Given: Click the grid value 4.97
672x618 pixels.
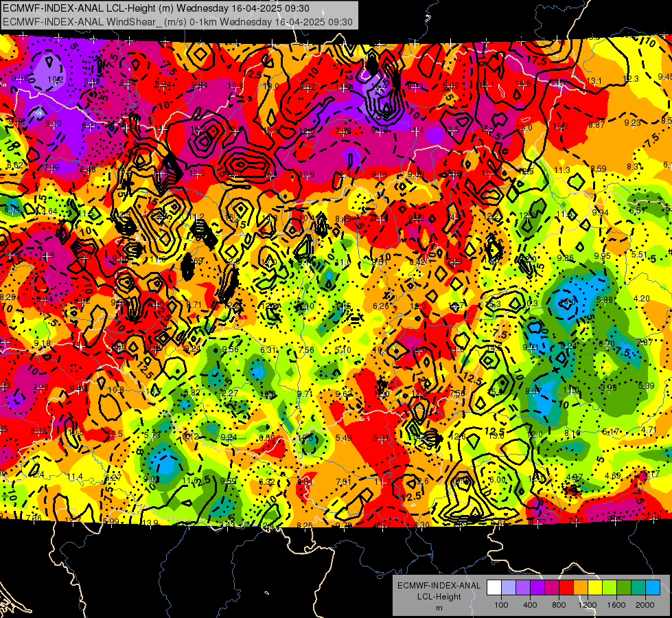Looking at the screenshot, I should point(575,477).
